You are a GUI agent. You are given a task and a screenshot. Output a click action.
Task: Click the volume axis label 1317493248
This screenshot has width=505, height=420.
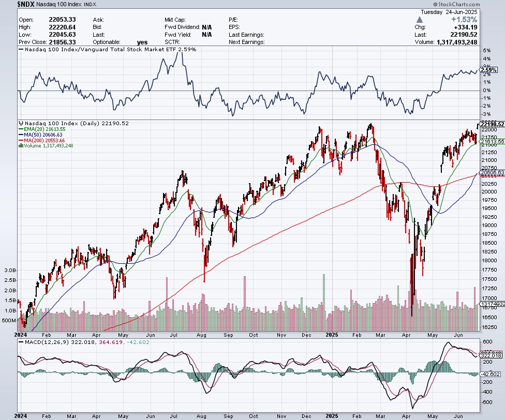tap(492, 304)
